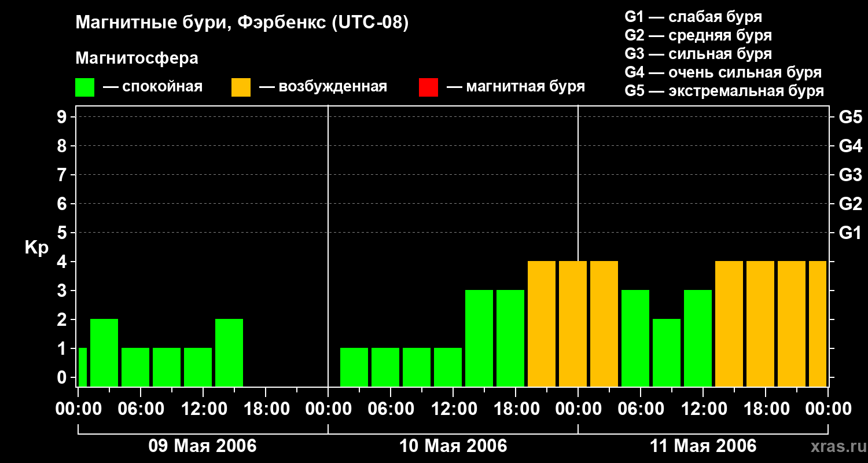The height and width of the screenshot is (463, 868).
Task: Click the 'G3' right-axis label
Action: (x=850, y=175)
